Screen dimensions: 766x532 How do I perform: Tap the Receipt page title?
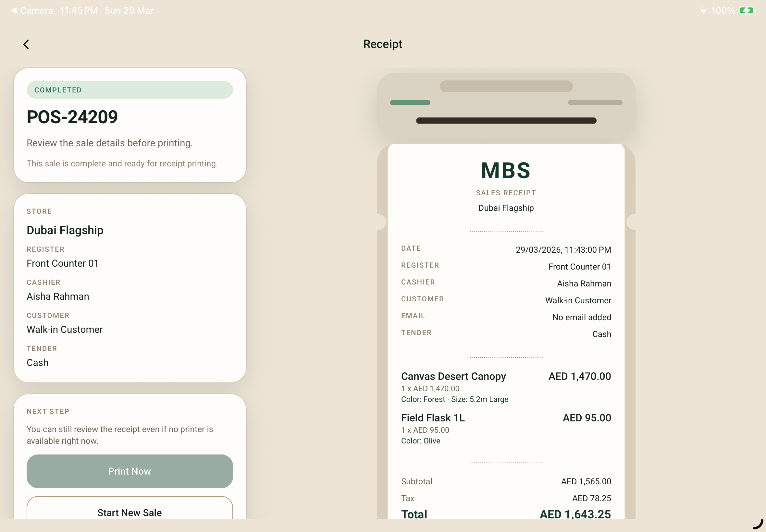click(x=382, y=44)
